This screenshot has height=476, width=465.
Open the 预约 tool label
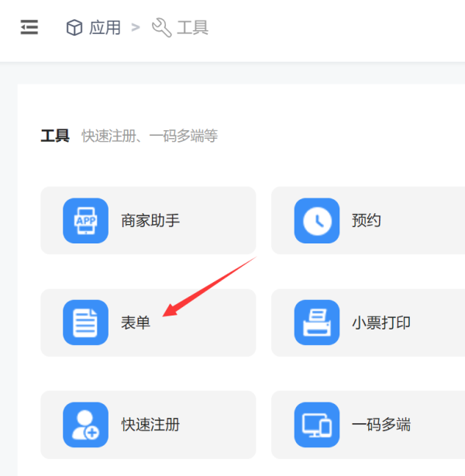367,221
